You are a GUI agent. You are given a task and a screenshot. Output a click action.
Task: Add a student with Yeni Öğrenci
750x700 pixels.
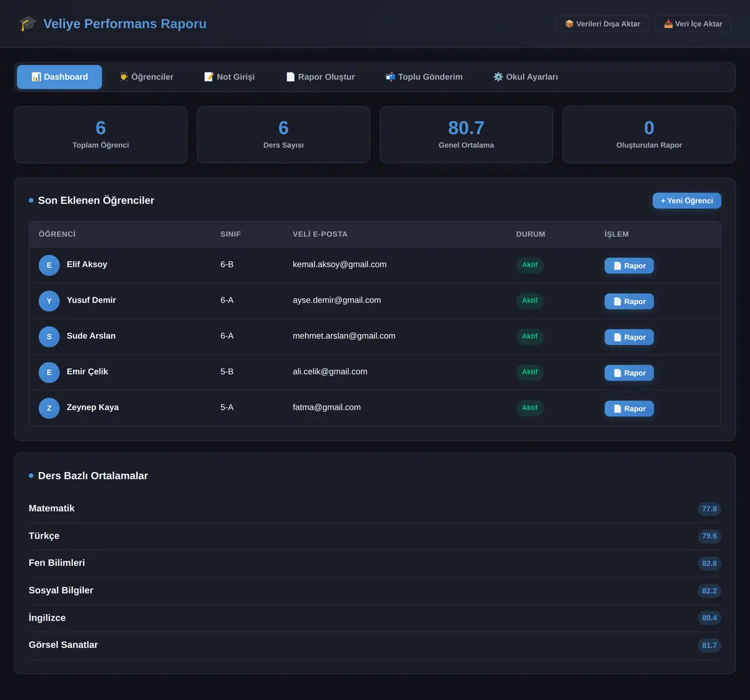[687, 201]
